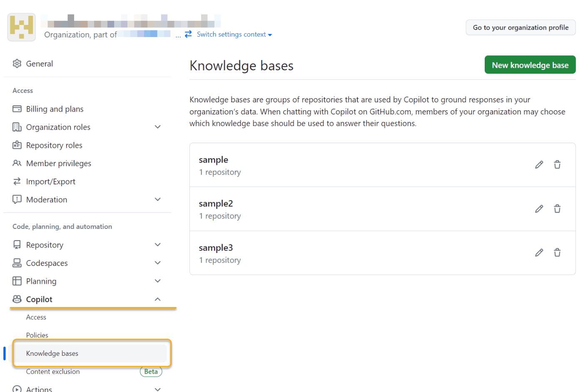Collapse the Copilot section
The image size is (583, 392).
click(x=157, y=299)
